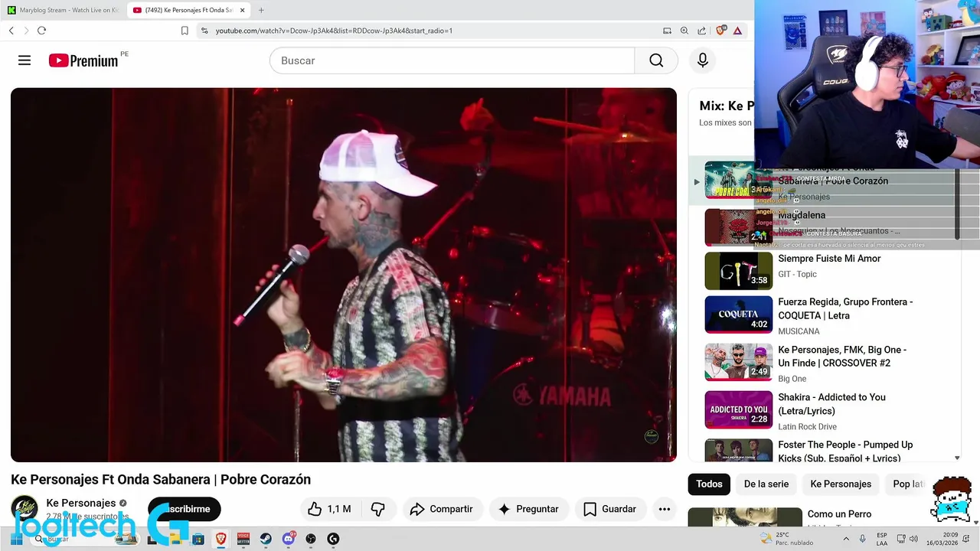
Task: Share video with Compartir button
Action: pyautogui.click(x=441, y=509)
